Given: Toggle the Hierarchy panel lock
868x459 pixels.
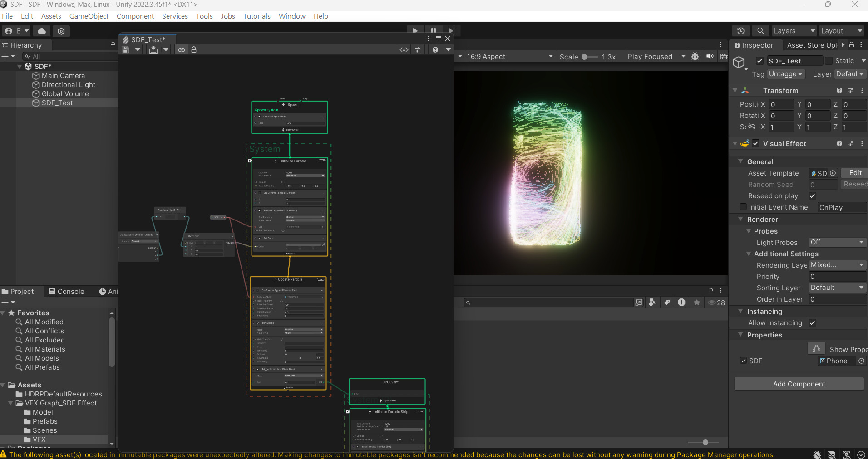Looking at the screenshot, I should tap(113, 45).
